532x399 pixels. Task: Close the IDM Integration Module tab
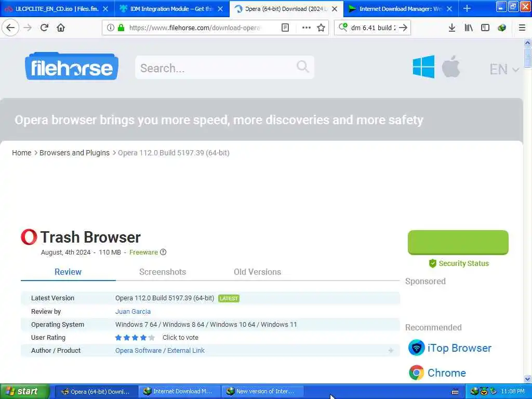[x=220, y=9]
